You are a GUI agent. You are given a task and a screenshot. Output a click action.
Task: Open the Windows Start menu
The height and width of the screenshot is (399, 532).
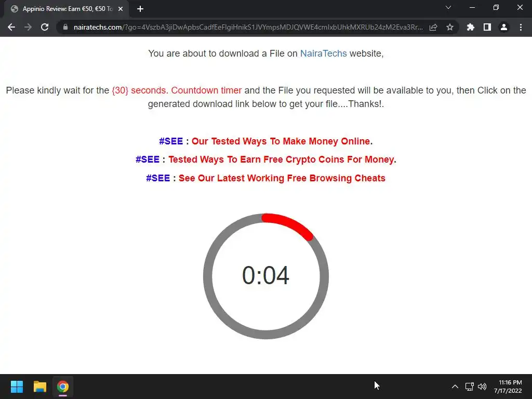coord(17,387)
